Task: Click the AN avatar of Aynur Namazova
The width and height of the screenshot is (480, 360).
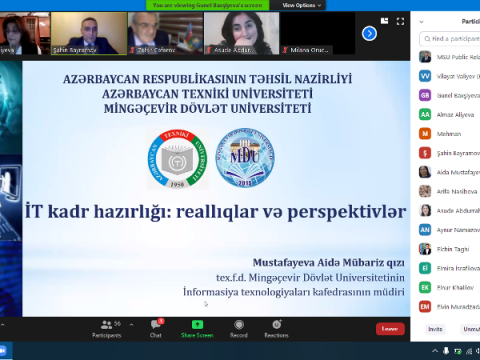Action: [425, 230]
